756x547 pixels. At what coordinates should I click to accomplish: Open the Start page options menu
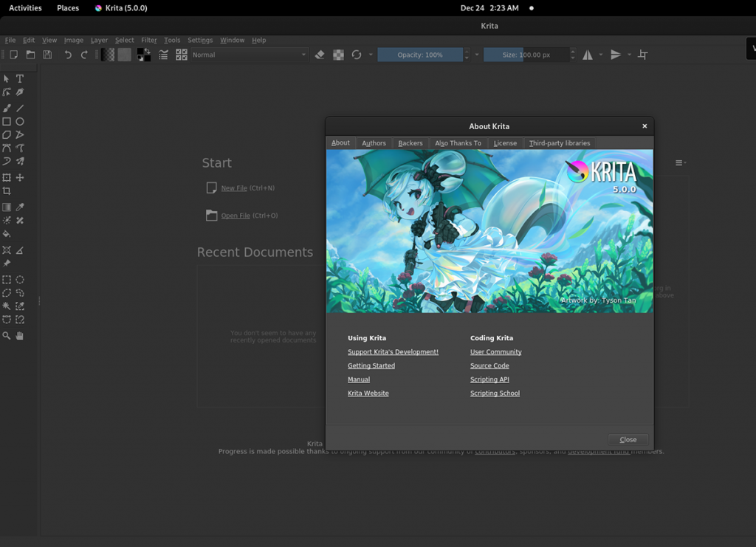(679, 162)
